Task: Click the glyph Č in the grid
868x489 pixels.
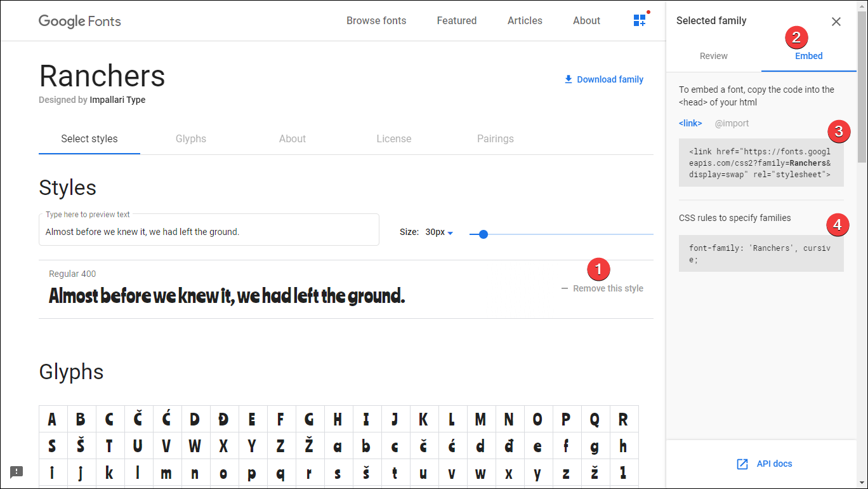Action: [138, 419]
